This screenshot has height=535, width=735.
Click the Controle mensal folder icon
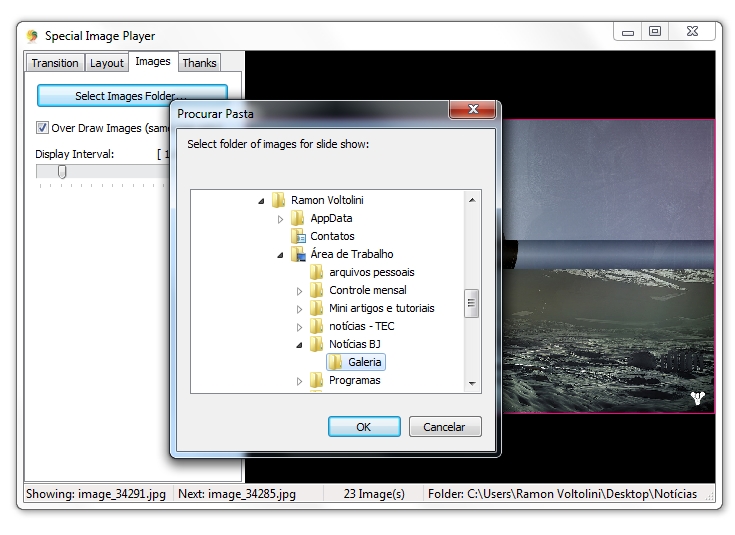(316, 290)
